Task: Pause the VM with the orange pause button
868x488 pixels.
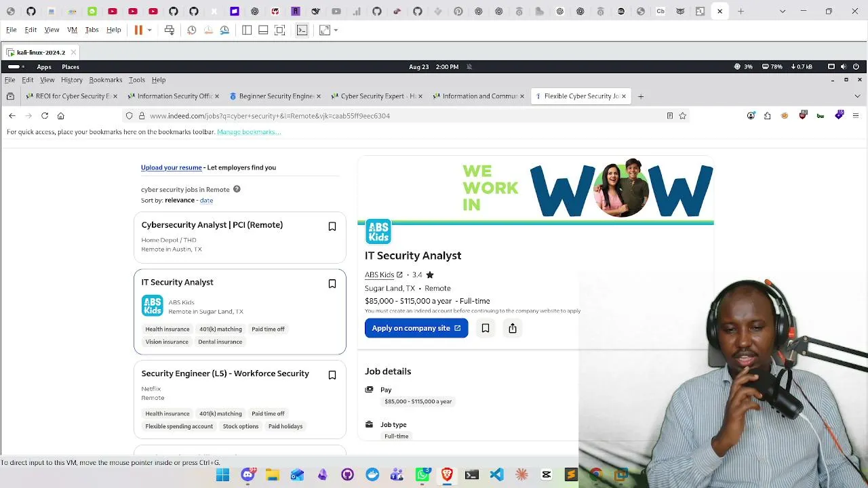Action: coord(138,30)
